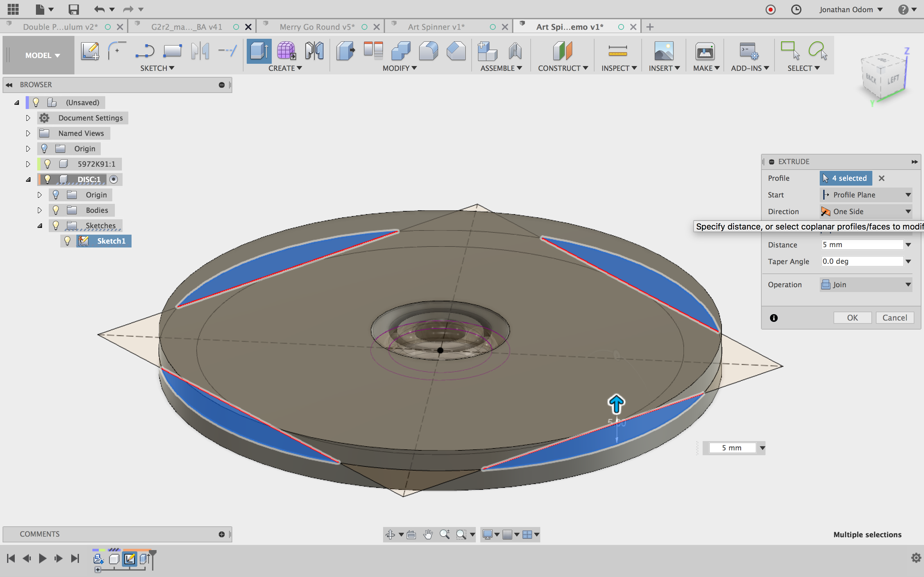Click the blue extrude distance arrow manipulator

click(x=616, y=404)
